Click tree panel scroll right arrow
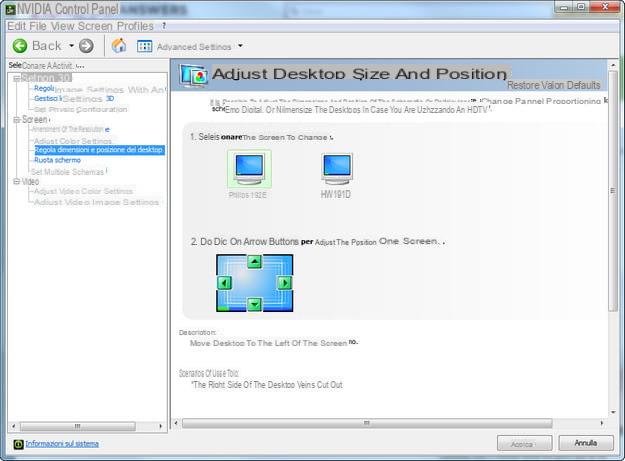625x461 pixels. click(161, 426)
